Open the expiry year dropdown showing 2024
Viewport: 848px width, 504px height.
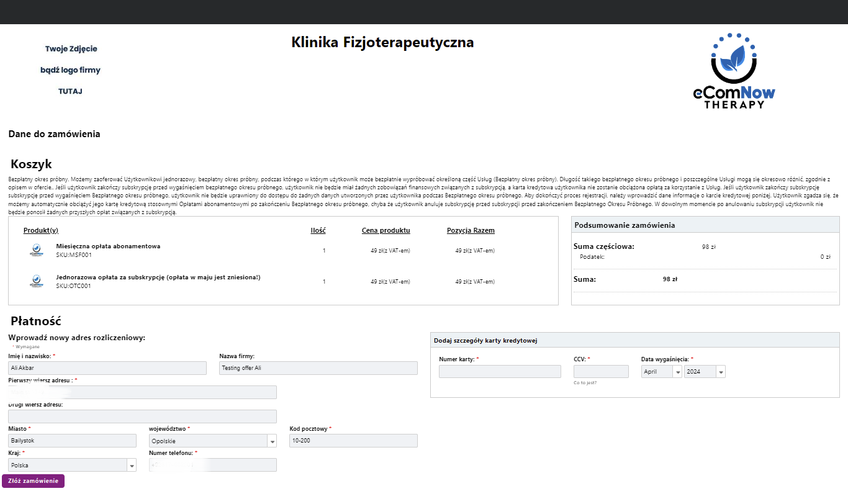click(705, 371)
